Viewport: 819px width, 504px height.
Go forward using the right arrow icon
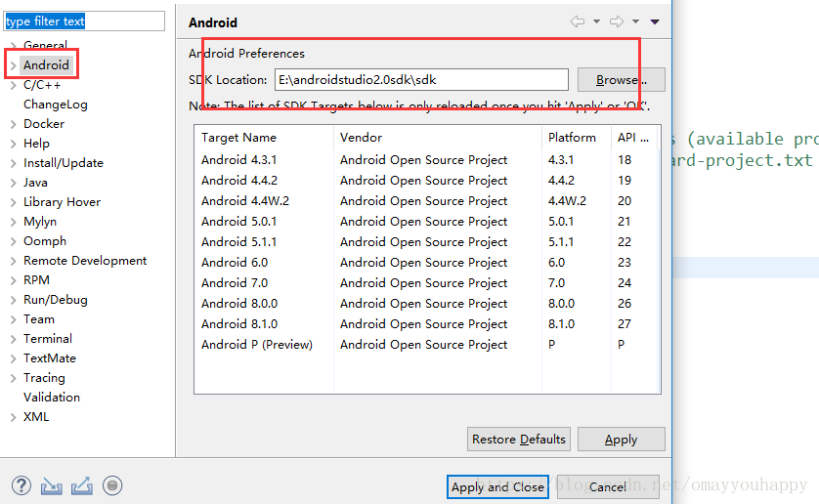click(x=617, y=21)
